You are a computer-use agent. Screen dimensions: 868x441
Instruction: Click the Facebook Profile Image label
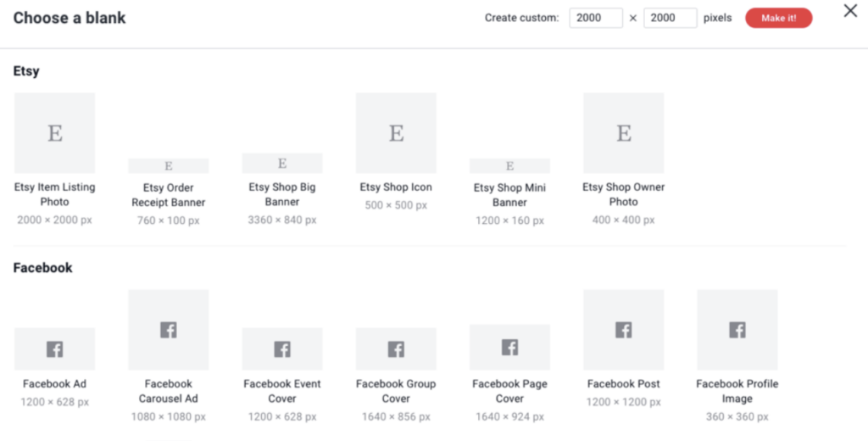[737, 391]
